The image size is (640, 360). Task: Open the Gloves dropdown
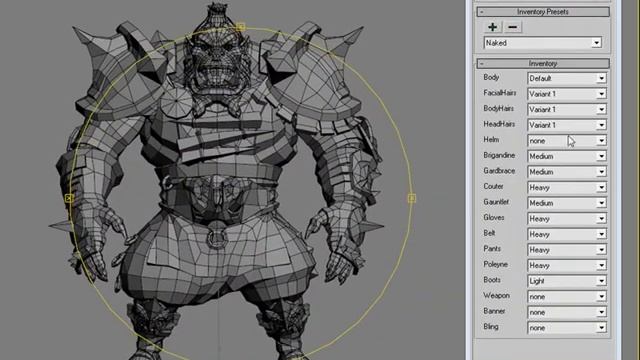click(567, 218)
